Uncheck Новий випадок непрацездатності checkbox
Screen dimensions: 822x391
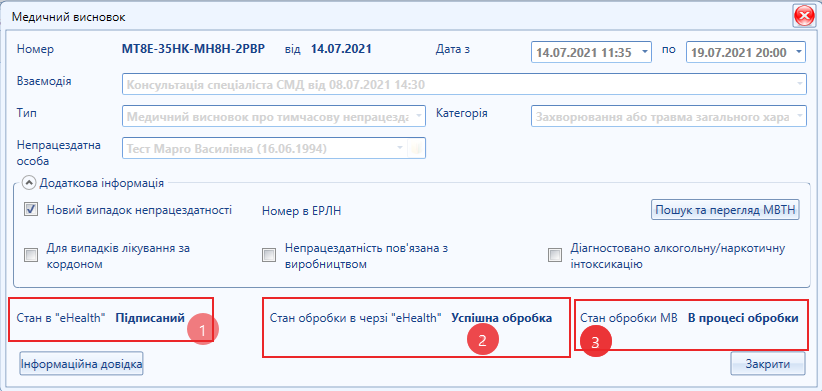pyautogui.click(x=30, y=210)
